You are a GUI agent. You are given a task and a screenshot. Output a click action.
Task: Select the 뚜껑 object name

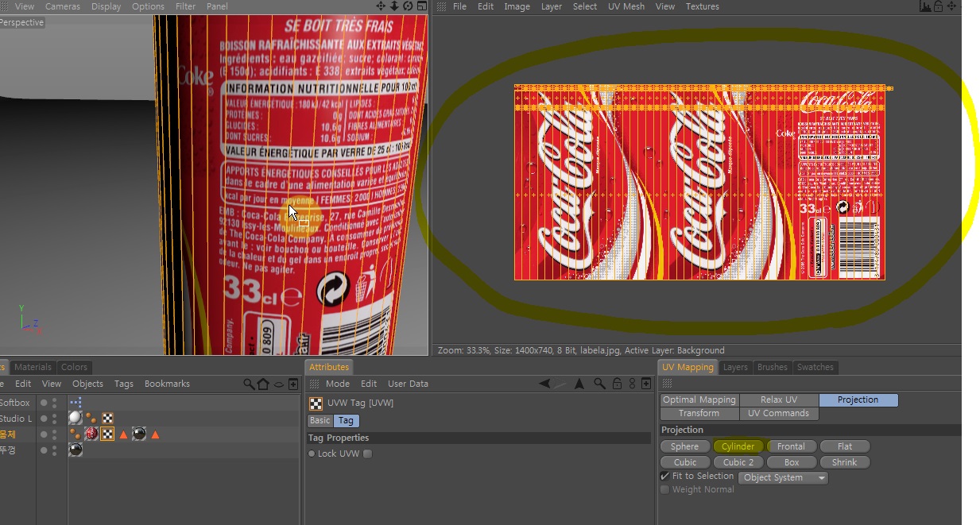click(7, 450)
